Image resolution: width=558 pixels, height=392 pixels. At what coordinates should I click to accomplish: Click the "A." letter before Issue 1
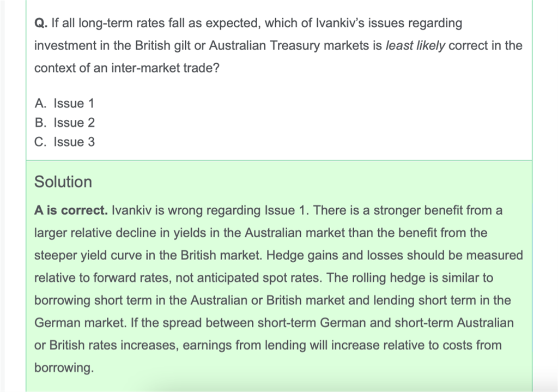pos(40,104)
